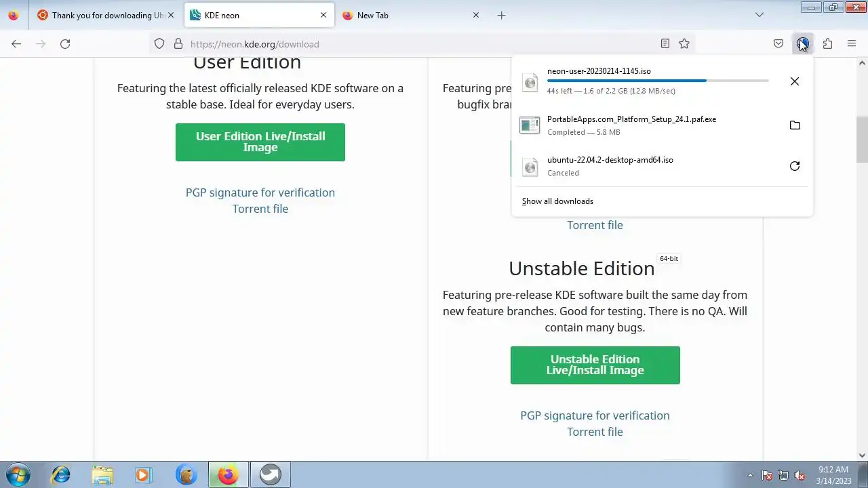
Task: Launch Internet Explorer from taskbar
Action: pos(61,474)
